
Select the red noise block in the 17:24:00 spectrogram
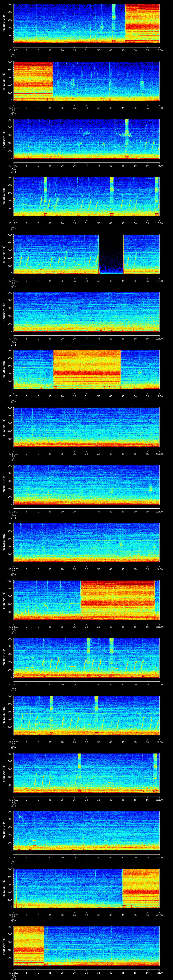(117, 600)
